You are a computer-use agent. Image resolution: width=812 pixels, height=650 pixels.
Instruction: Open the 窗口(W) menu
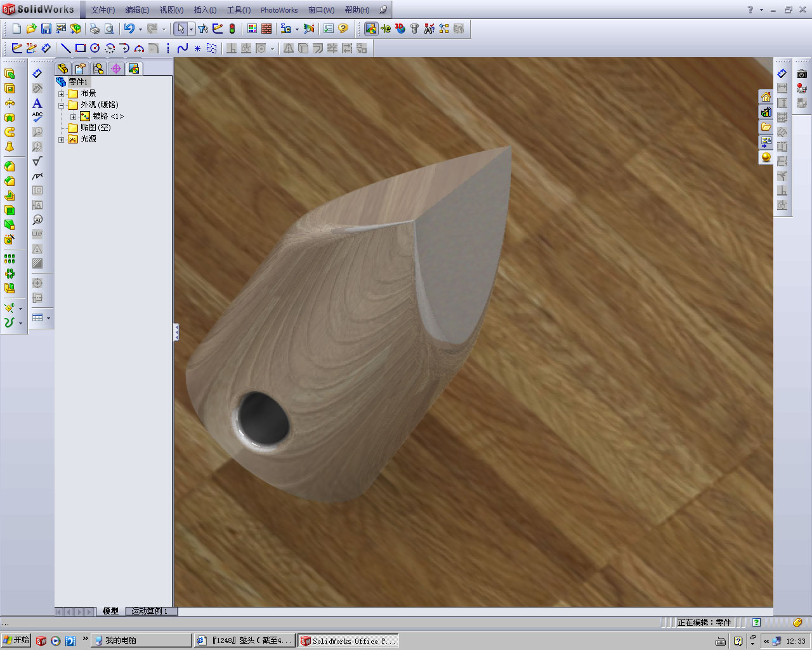click(x=321, y=10)
